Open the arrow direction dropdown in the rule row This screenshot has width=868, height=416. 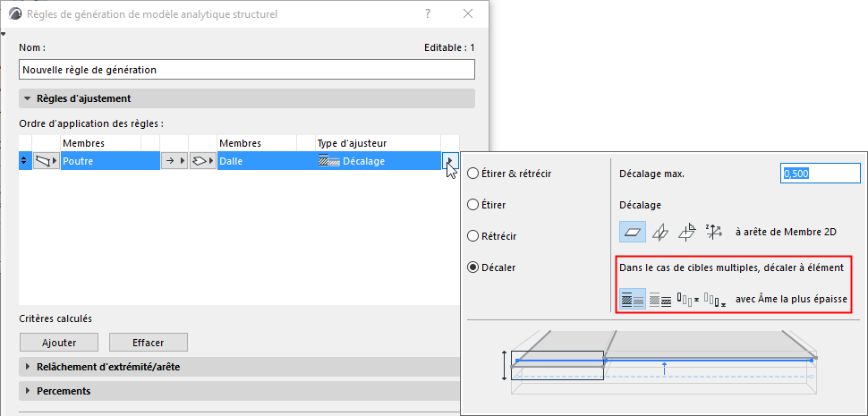pyautogui.click(x=174, y=161)
